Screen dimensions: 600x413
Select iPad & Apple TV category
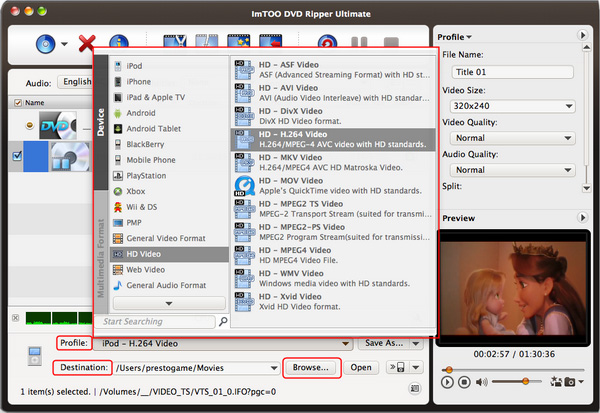coord(169,97)
